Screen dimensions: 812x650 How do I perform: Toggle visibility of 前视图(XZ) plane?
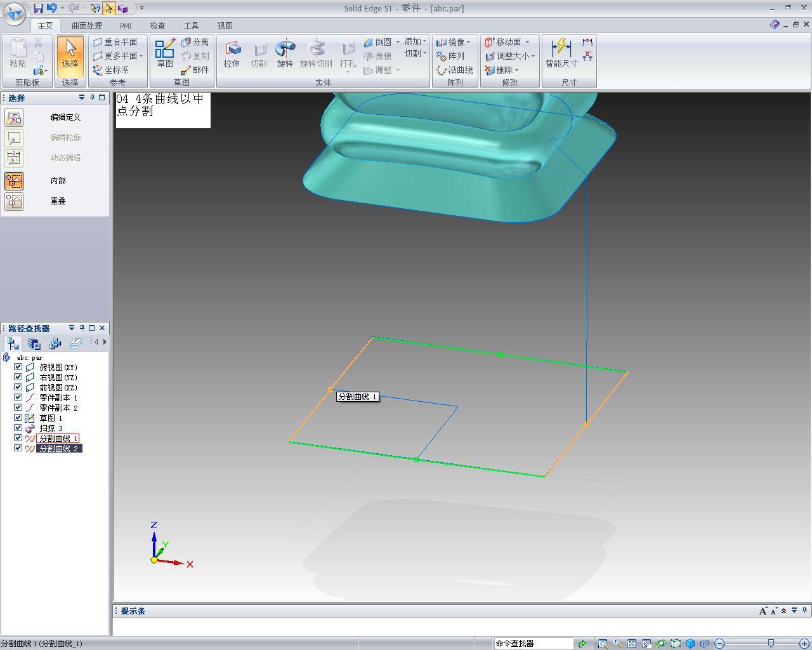18,387
